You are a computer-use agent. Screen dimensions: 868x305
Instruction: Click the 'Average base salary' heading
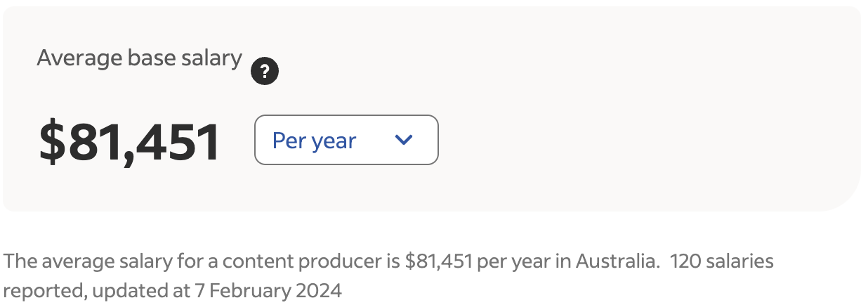coord(139,58)
